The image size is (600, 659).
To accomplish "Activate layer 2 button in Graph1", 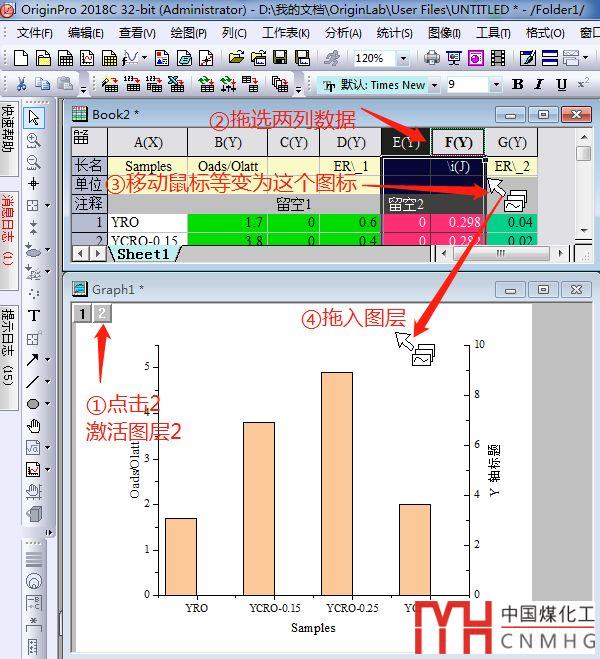I will pos(102,314).
